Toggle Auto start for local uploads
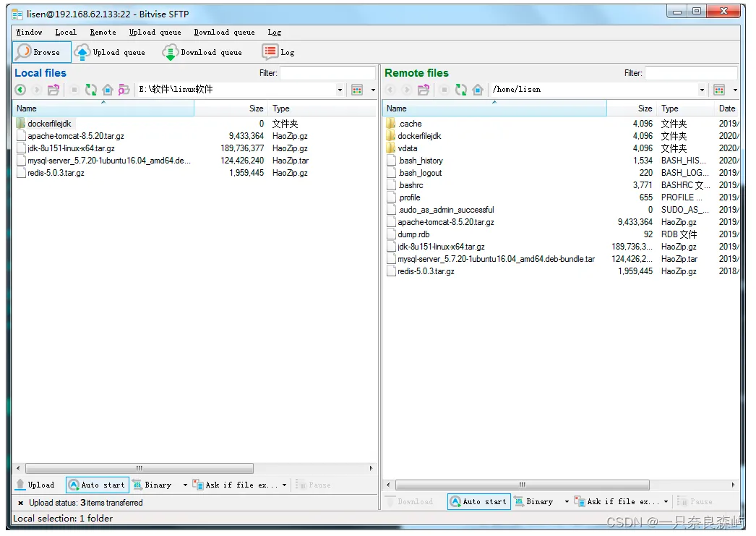 click(x=98, y=485)
